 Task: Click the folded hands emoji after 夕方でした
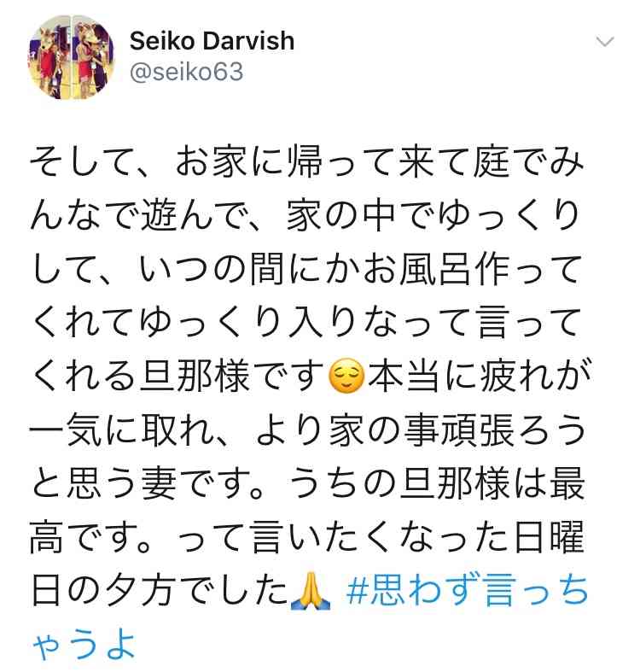(x=311, y=592)
